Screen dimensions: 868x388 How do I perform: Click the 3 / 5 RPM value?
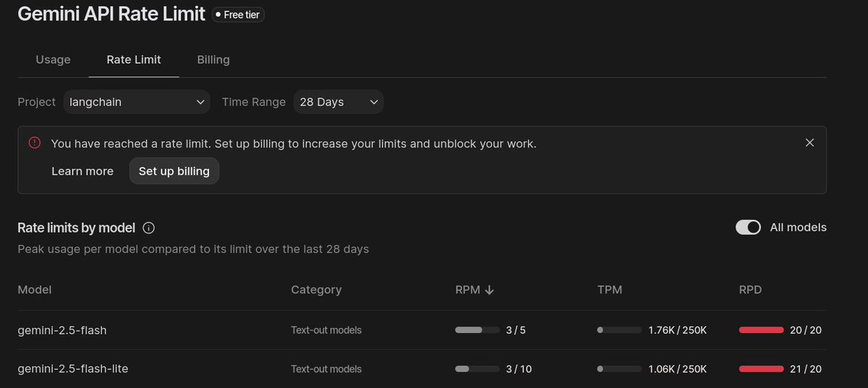click(516, 330)
